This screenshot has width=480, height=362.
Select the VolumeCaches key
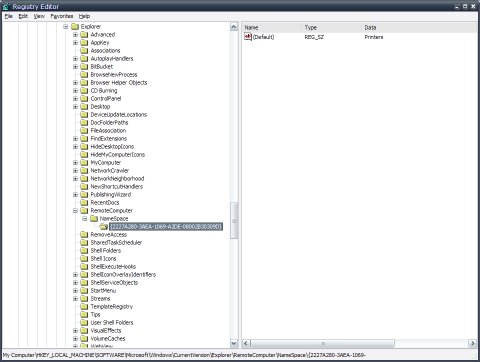coord(108,339)
